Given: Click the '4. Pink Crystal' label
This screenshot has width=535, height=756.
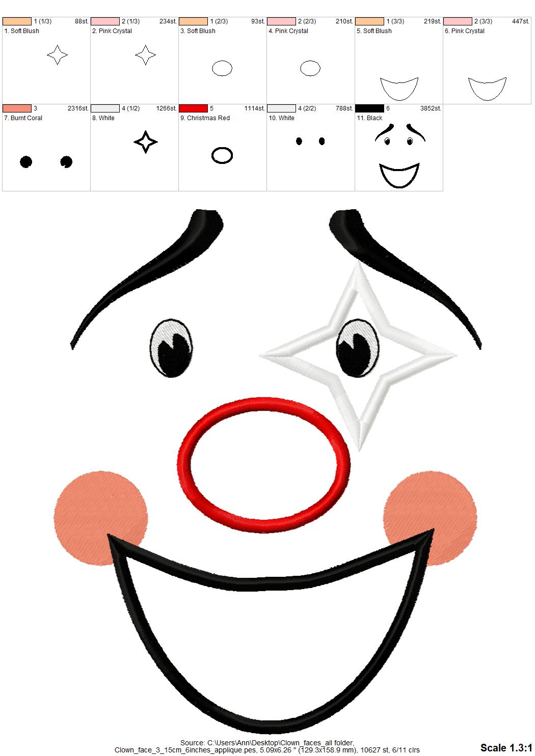Looking at the screenshot, I should [288, 31].
